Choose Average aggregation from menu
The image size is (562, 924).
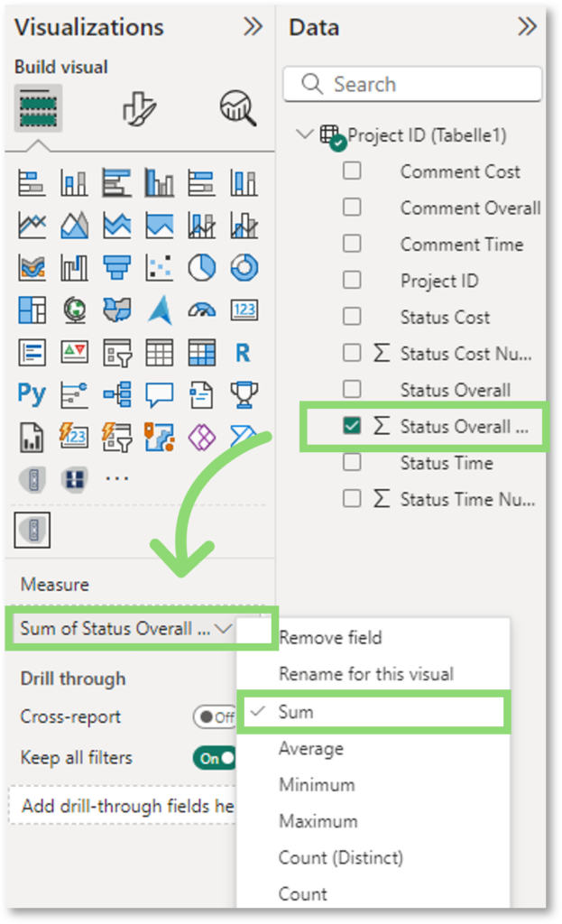click(311, 749)
